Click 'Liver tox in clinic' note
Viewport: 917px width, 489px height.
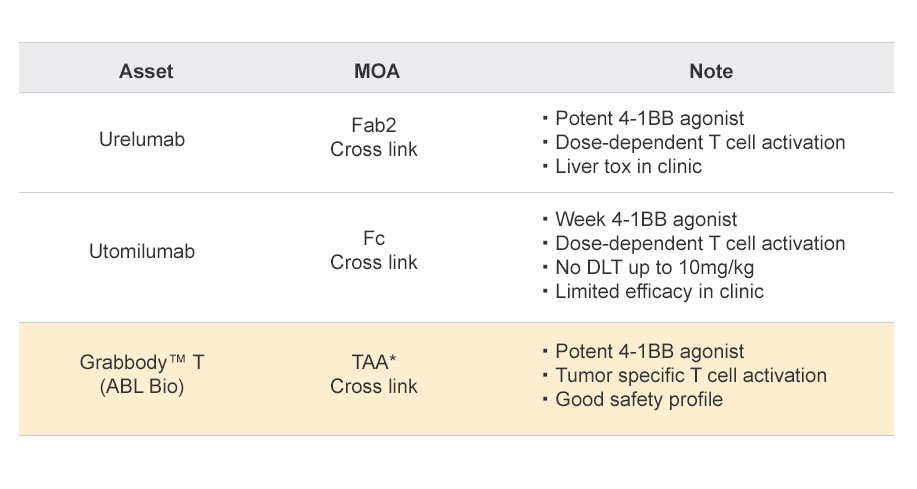coord(628,167)
